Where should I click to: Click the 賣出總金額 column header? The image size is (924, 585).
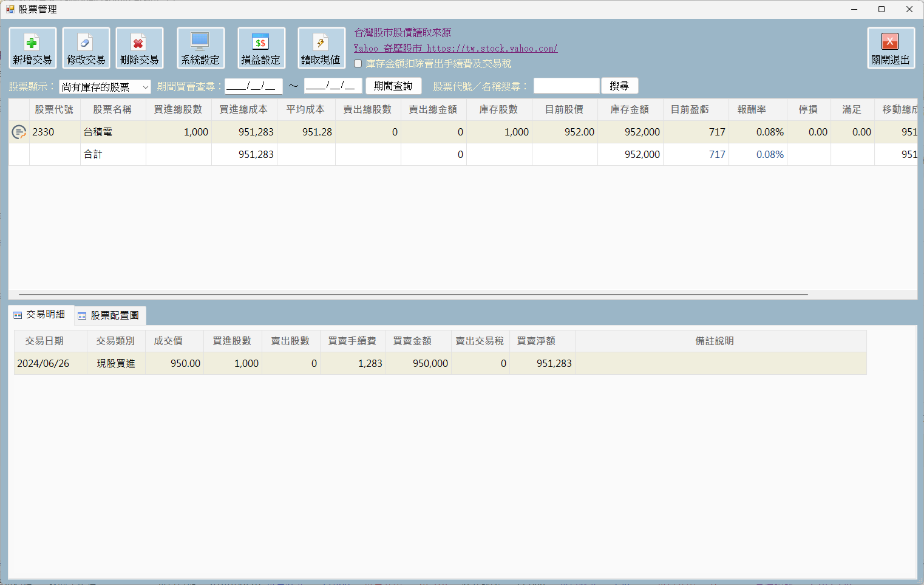pyautogui.click(x=433, y=110)
